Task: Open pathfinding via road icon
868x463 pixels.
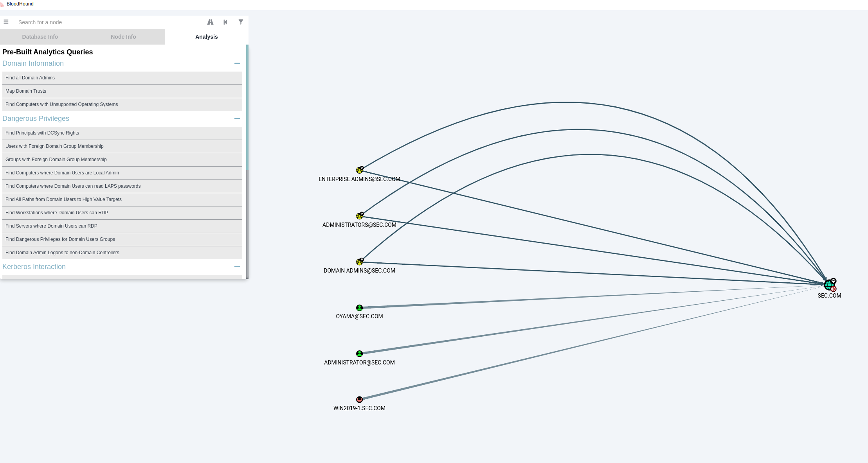Action: [x=210, y=22]
